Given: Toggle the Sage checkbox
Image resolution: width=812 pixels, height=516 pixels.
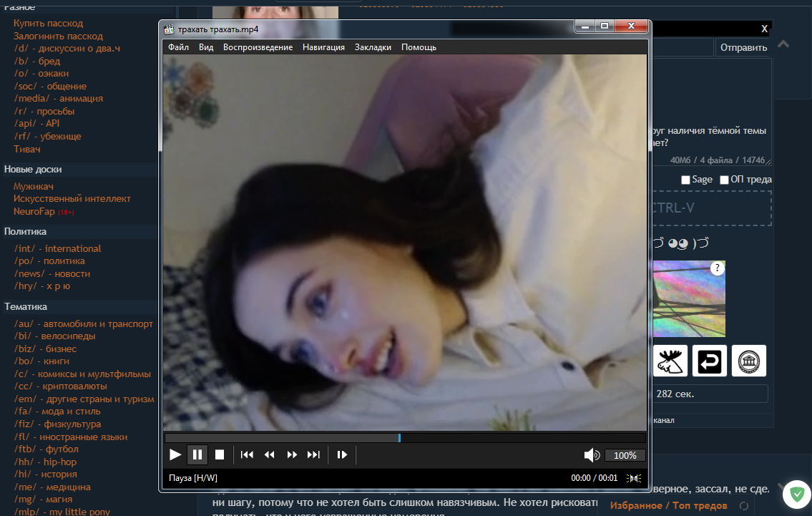Looking at the screenshot, I should click(x=685, y=180).
